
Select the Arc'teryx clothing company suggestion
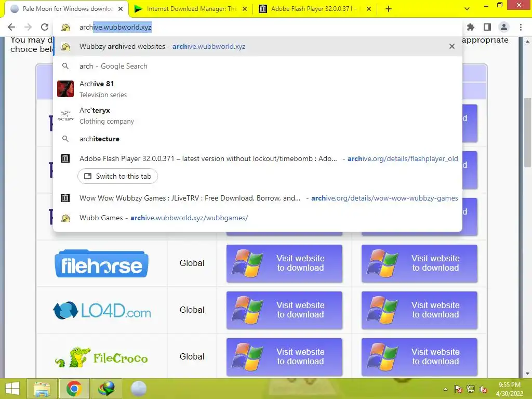point(258,116)
